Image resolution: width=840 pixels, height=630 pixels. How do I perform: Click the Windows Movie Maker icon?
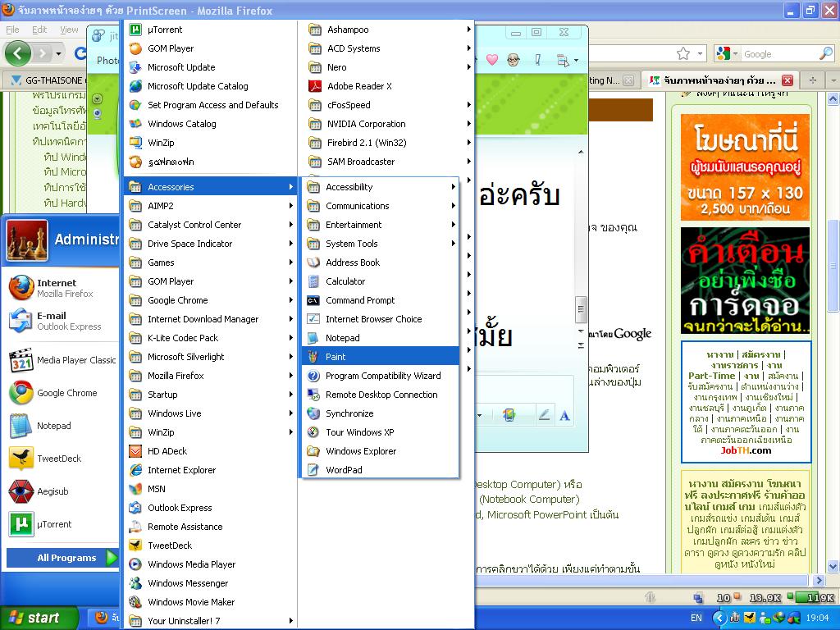point(135,601)
